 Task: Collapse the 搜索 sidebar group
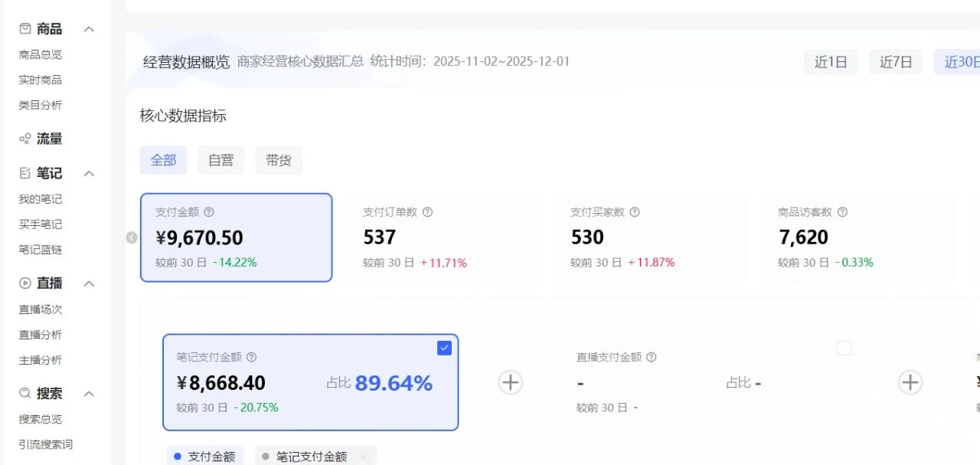[x=90, y=394]
